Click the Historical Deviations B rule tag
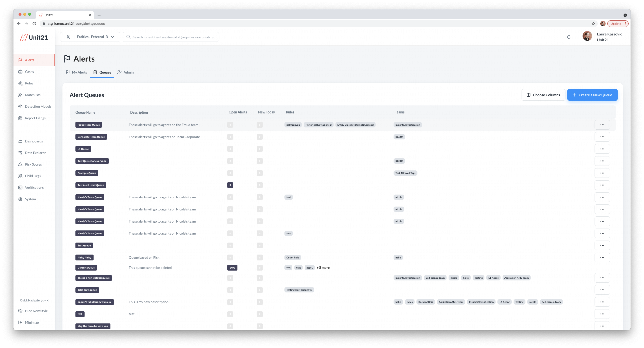This screenshot has width=644, height=348. click(319, 125)
